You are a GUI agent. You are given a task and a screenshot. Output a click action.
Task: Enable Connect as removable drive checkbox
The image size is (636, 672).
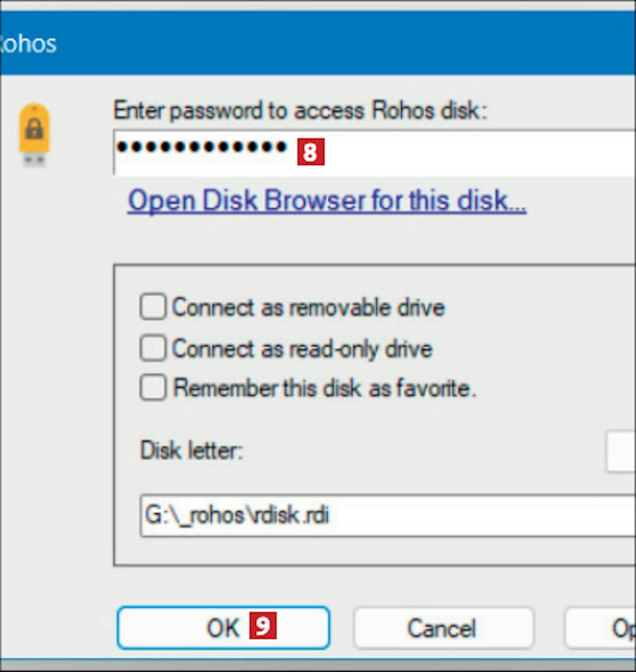point(153,307)
